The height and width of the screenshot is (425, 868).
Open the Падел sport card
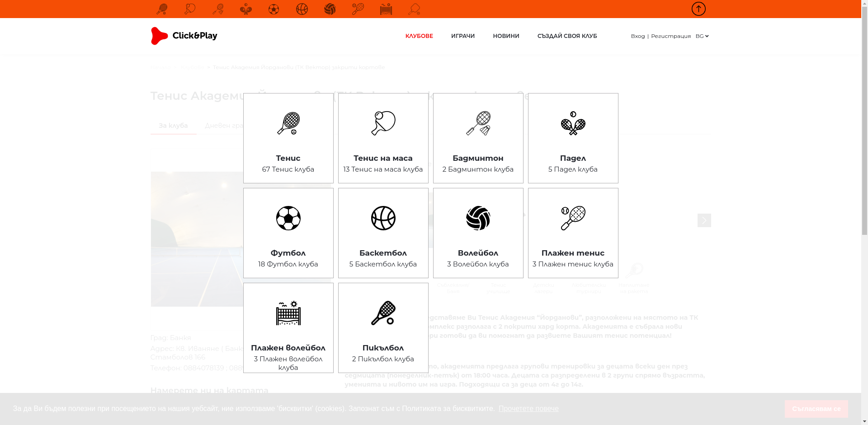tap(573, 138)
